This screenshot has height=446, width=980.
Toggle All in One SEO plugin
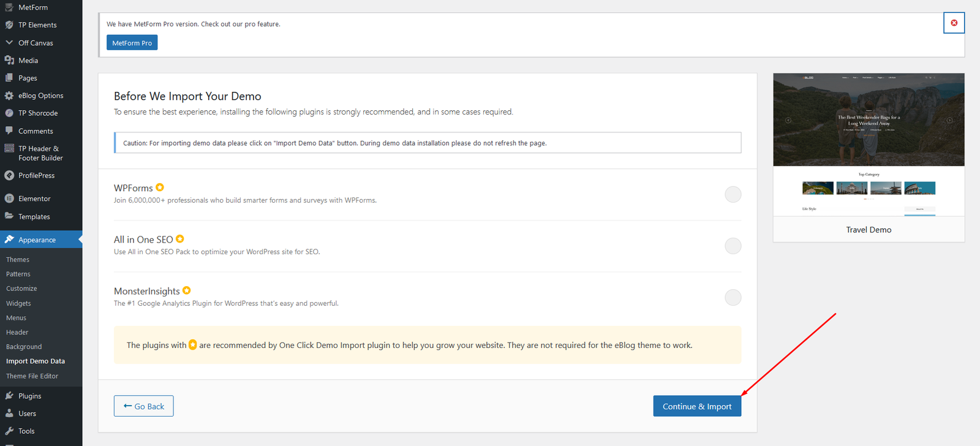(x=733, y=246)
